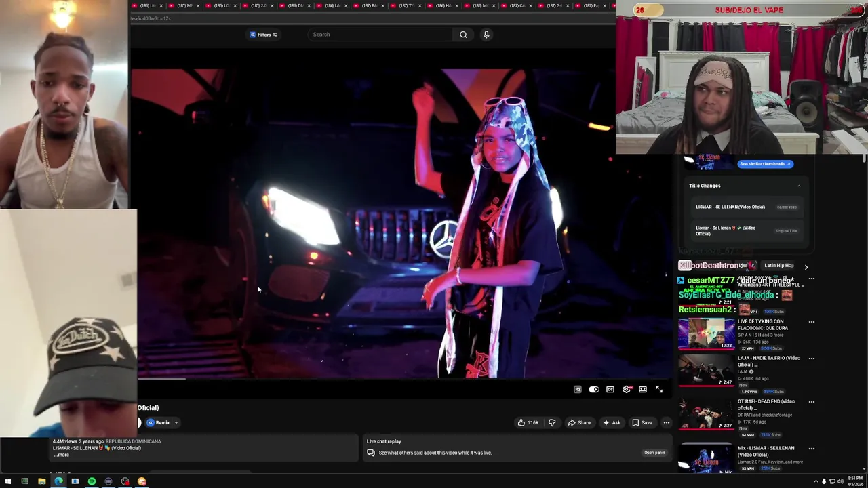Show next chips with right arrow

pos(806,266)
